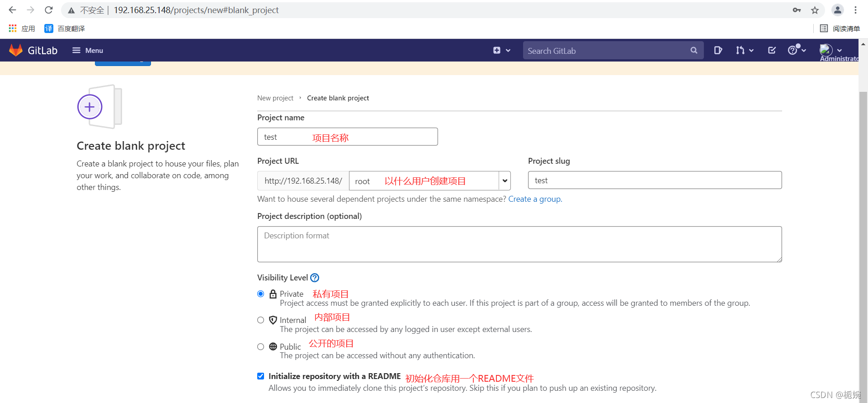Open Chrome three-dot menu
The height and width of the screenshot is (403, 868).
855,10
